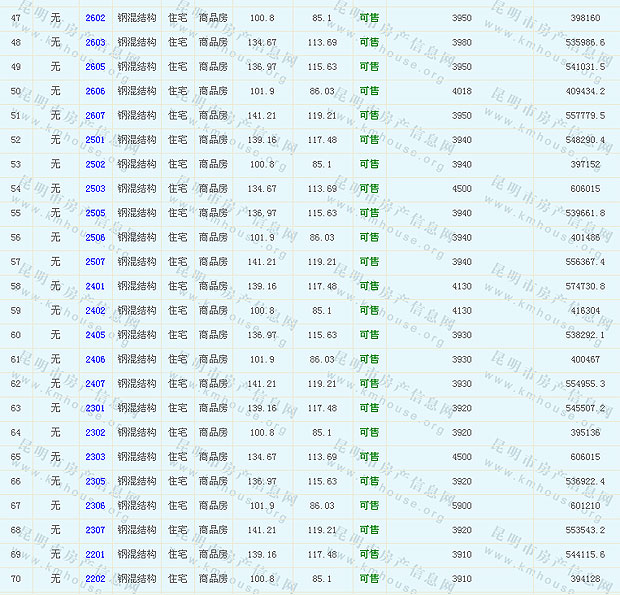Click room number 2605

[95, 67]
